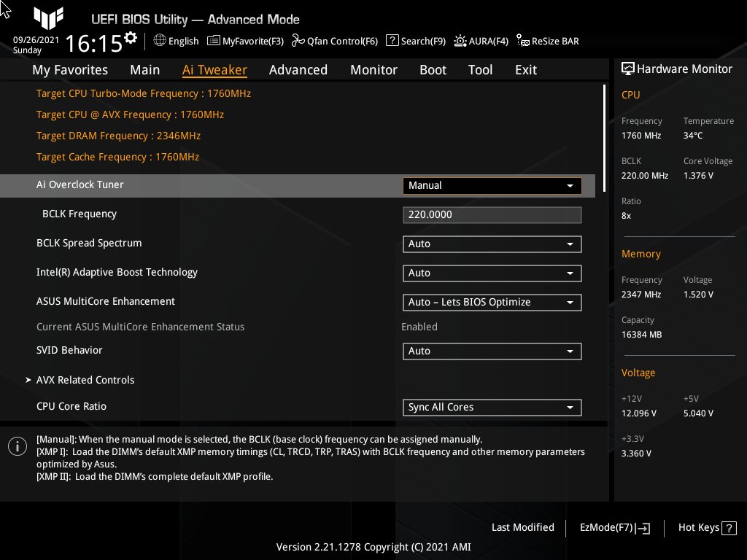Open the Monitor tab
The height and width of the screenshot is (560, 747).
(x=374, y=70)
